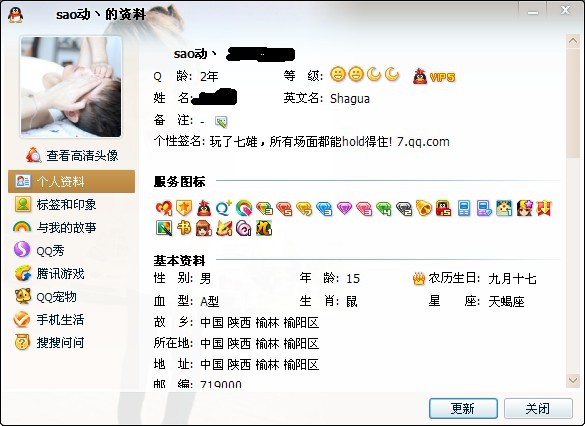
Task: Click the golden bell service icon
Action: click(x=423, y=208)
